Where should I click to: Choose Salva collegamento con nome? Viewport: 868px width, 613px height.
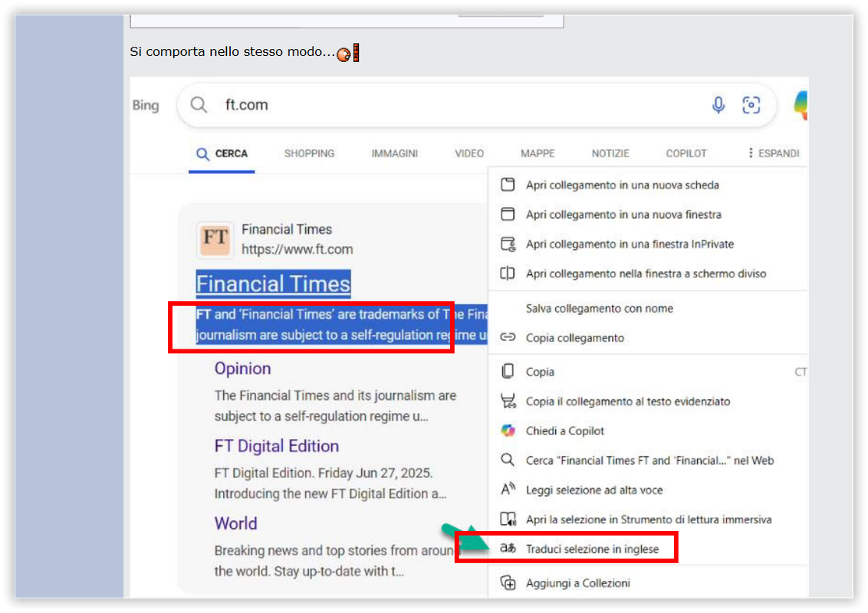648,308
